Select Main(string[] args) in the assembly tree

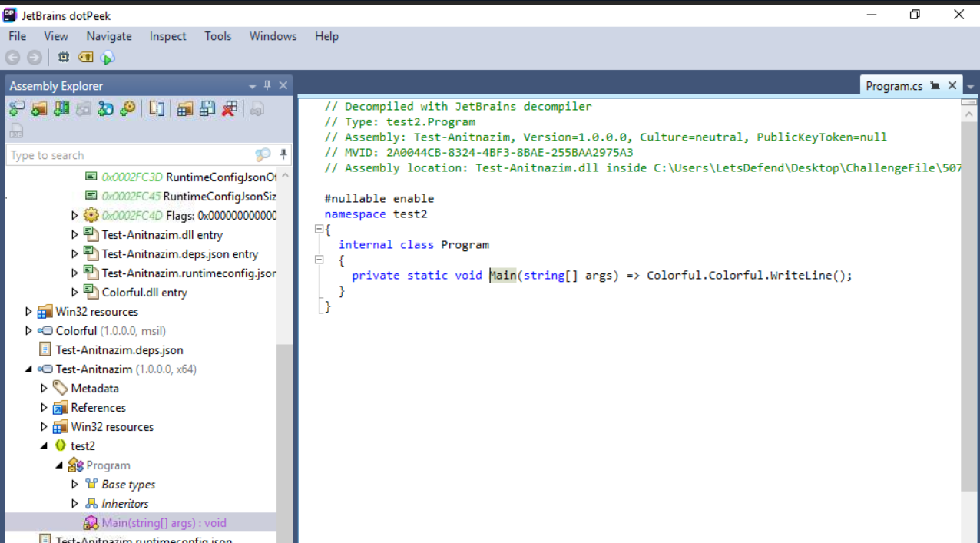pyautogui.click(x=164, y=523)
